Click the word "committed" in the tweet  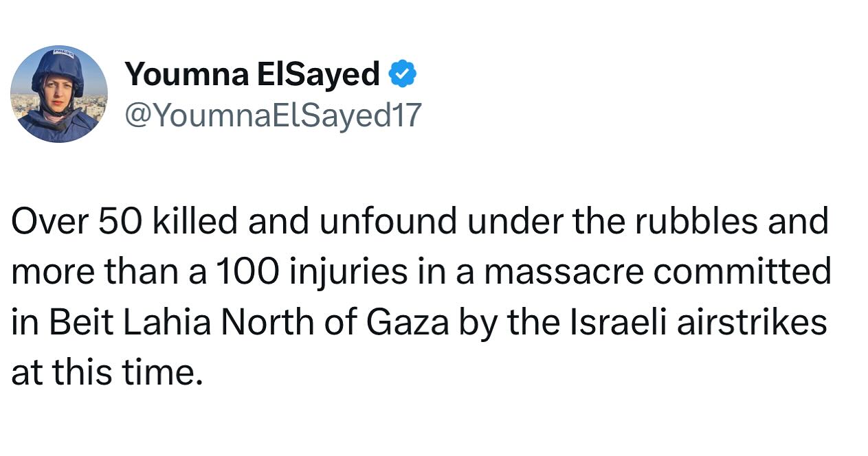point(742,273)
